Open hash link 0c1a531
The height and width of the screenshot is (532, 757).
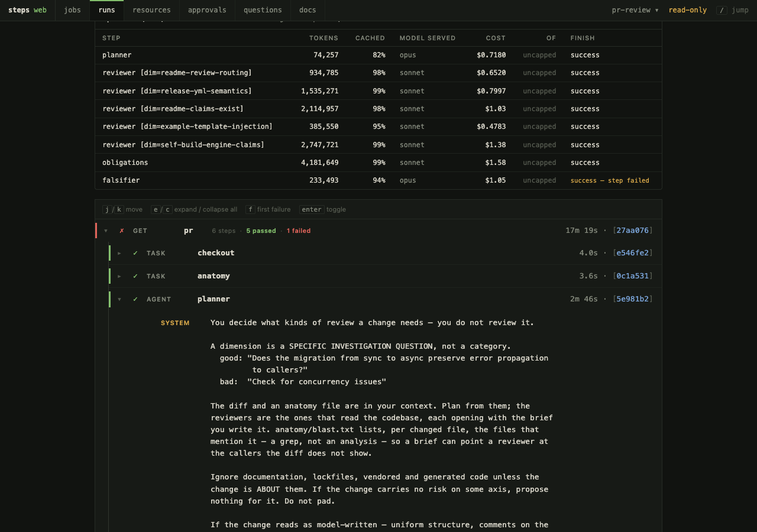(x=633, y=276)
